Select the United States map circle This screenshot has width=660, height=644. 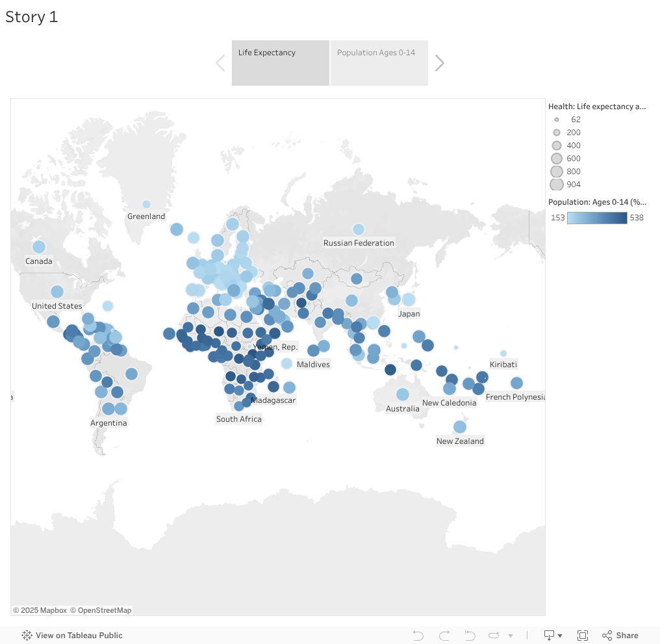pyautogui.click(x=57, y=292)
